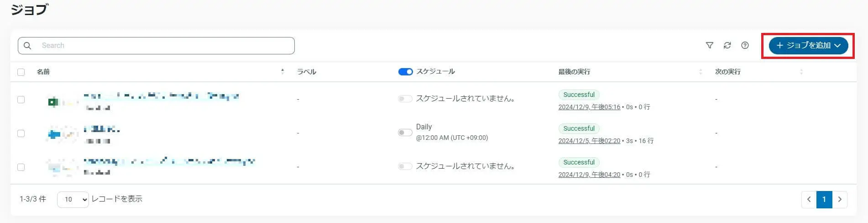Click the Search input field
Screen dimensions: 868x223
pos(164,46)
